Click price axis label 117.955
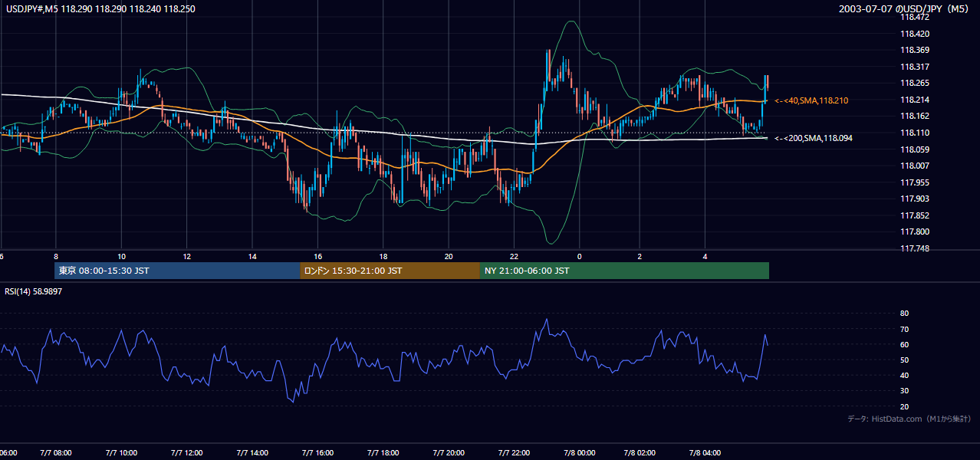Image resolution: width=980 pixels, height=460 pixels. click(916, 182)
